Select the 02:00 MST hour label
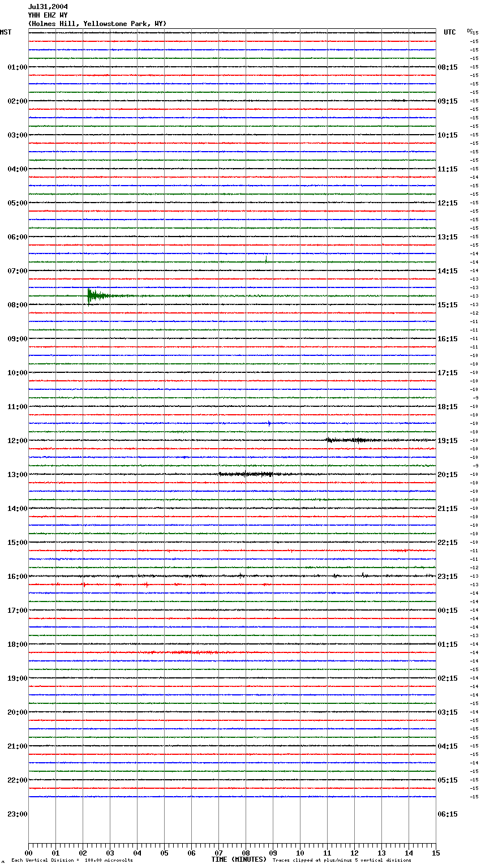 pos(18,101)
